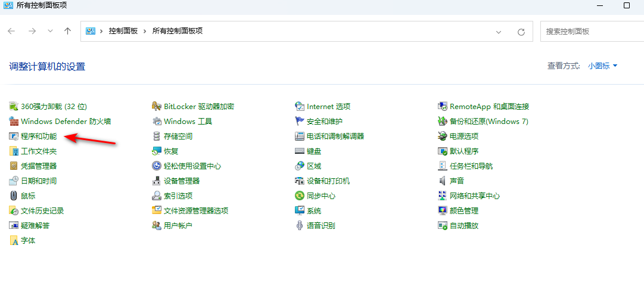Viewport: 644px width, 307px height.
Task: Click the 存储空间 disk stack icon
Action: 157,136
